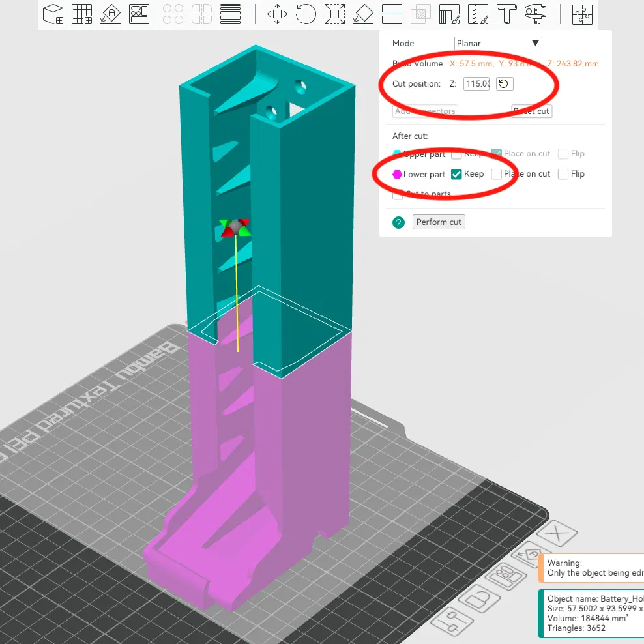Open the green help question mark icon

[398, 223]
